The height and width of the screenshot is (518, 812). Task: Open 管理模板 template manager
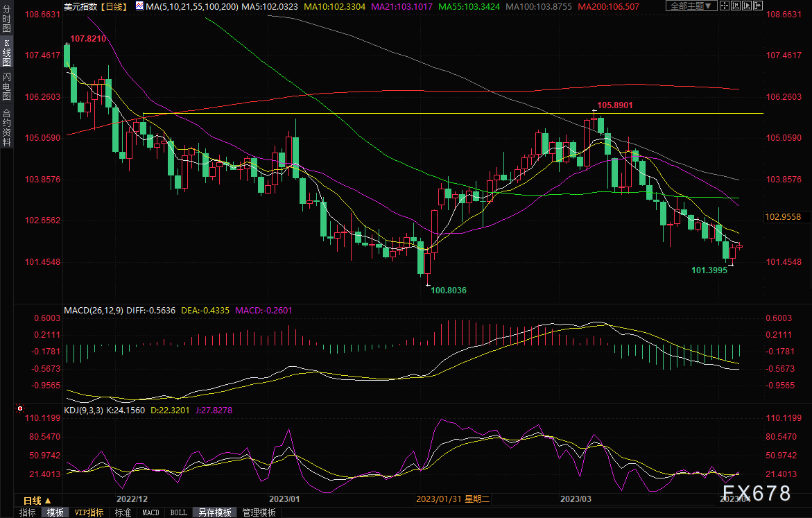tap(259, 512)
